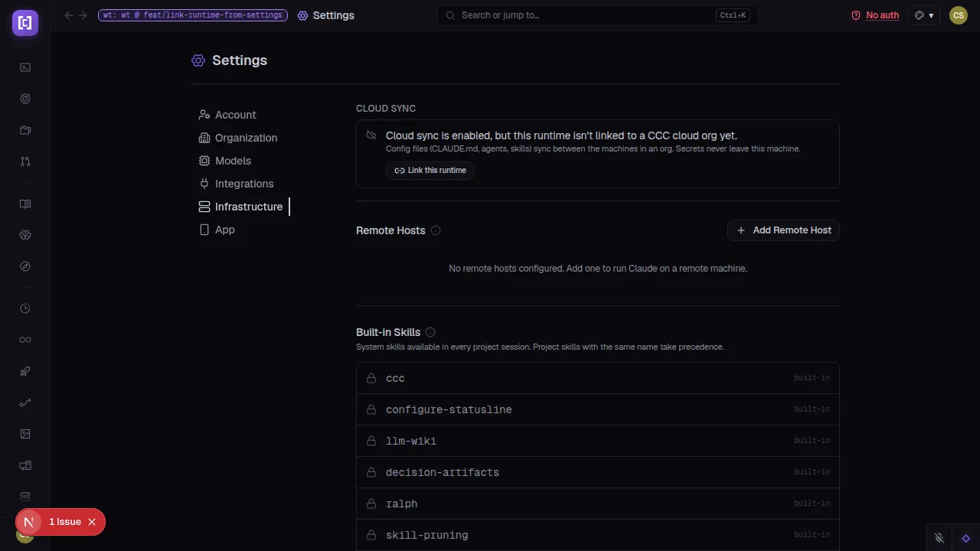Open the theme palette dropdown
Viewport: 980px width, 551px height.
[x=924, y=15]
